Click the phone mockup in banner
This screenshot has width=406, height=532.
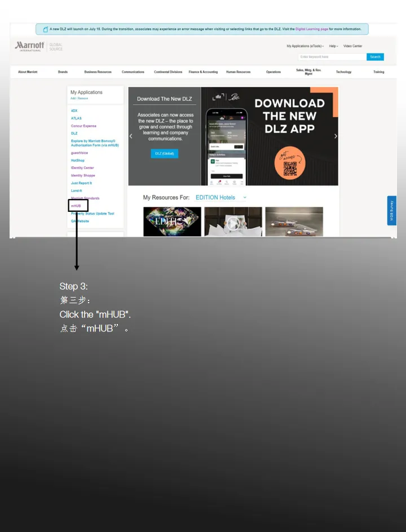pos(227,147)
